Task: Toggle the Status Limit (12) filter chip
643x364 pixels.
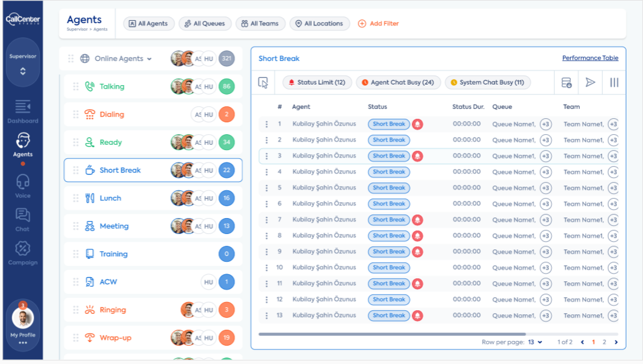Action: click(317, 82)
